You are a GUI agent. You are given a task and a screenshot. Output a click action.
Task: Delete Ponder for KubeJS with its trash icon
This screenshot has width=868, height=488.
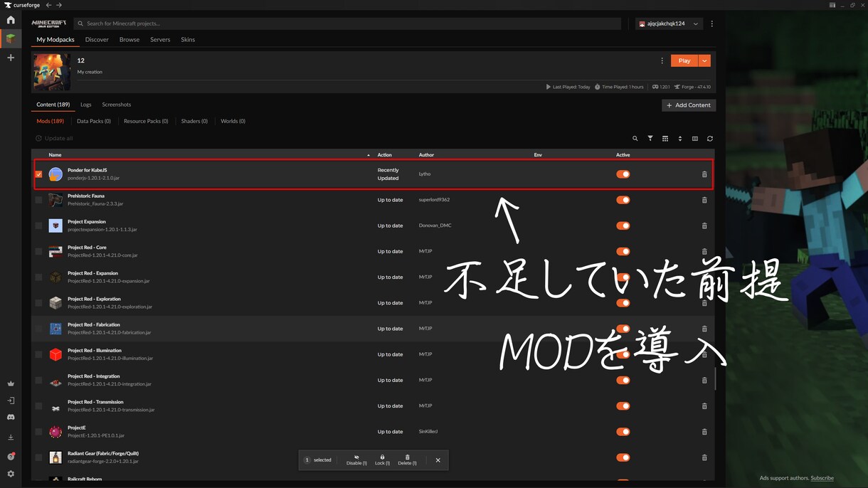pyautogui.click(x=704, y=174)
